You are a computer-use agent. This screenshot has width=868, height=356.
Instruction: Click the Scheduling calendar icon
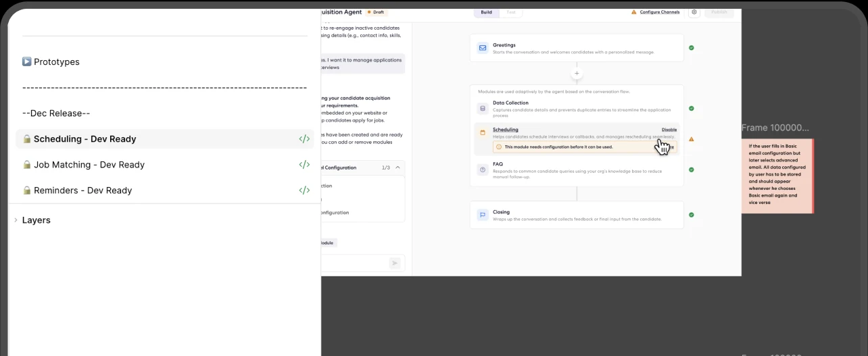(483, 133)
